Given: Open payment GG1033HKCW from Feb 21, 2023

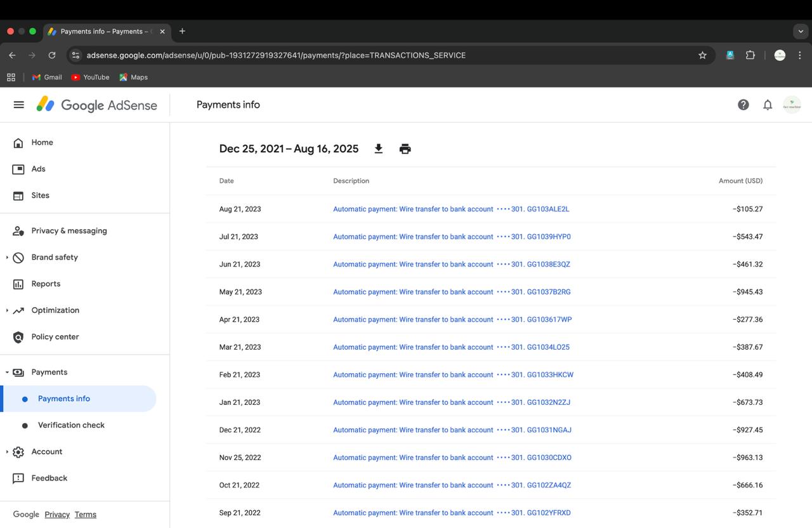Looking at the screenshot, I should 453,374.
